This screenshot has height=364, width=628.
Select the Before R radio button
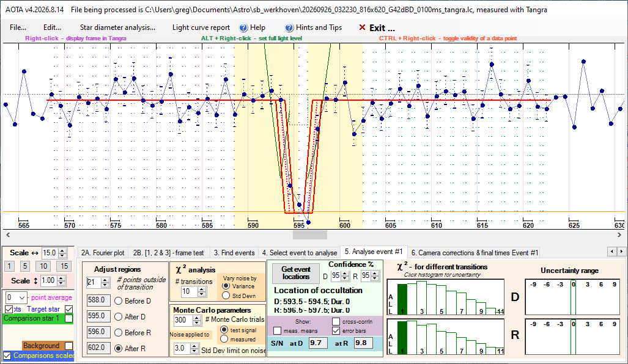click(119, 333)
